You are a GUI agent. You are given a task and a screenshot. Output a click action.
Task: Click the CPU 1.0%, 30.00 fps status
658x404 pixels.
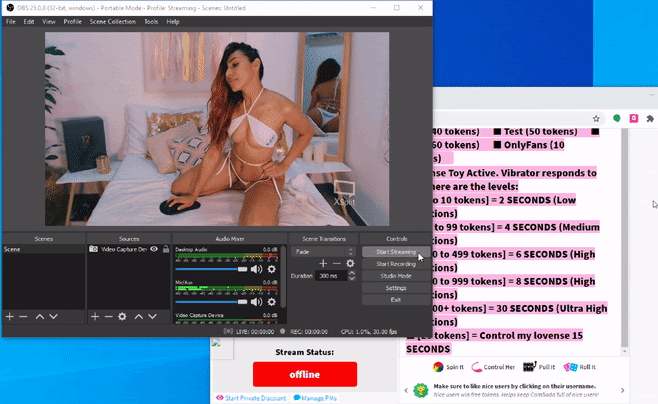click(x=369, y=331)
